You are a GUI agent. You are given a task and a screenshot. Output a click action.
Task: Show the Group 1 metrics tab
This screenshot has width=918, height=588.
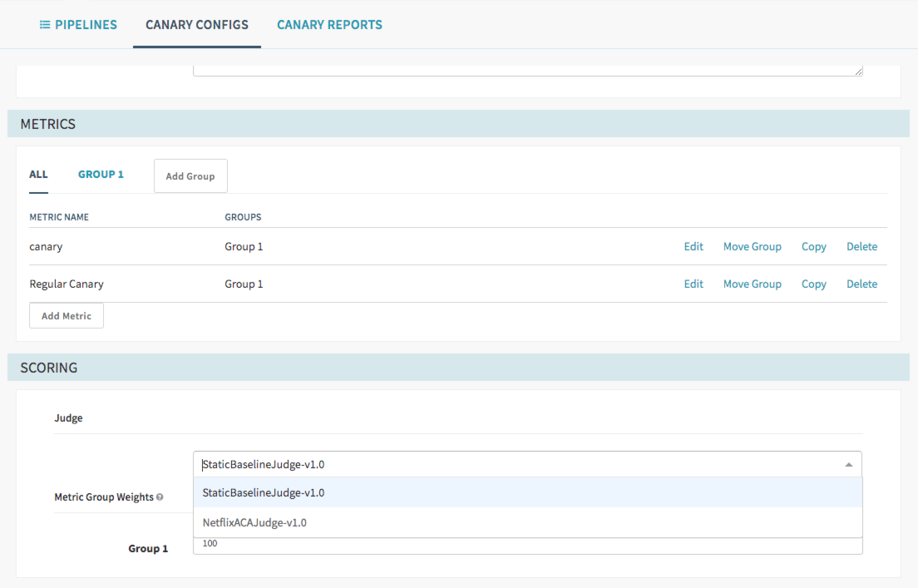[x=101, y=175]
